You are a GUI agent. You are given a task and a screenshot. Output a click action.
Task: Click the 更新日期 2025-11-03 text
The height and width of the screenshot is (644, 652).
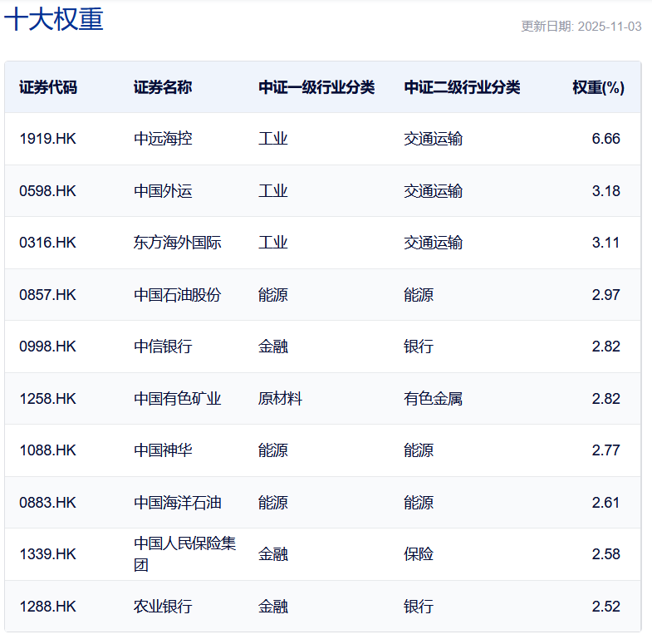(x=581, y=27)
